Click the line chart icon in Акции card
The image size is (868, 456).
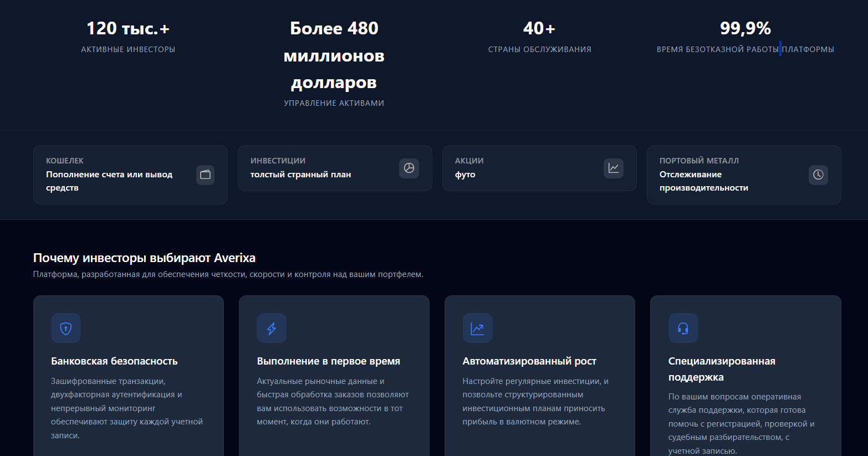click(x=614, y=168)
